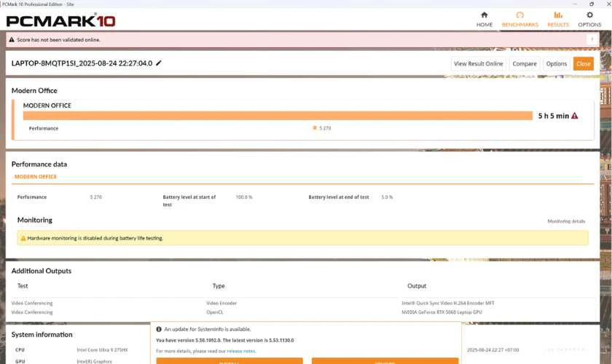Click the right orange button in update popup

[385, 361]
